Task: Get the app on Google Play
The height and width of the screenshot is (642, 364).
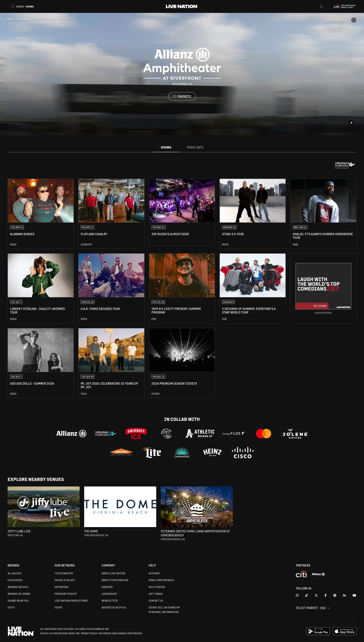Action: tap(318, 631)
